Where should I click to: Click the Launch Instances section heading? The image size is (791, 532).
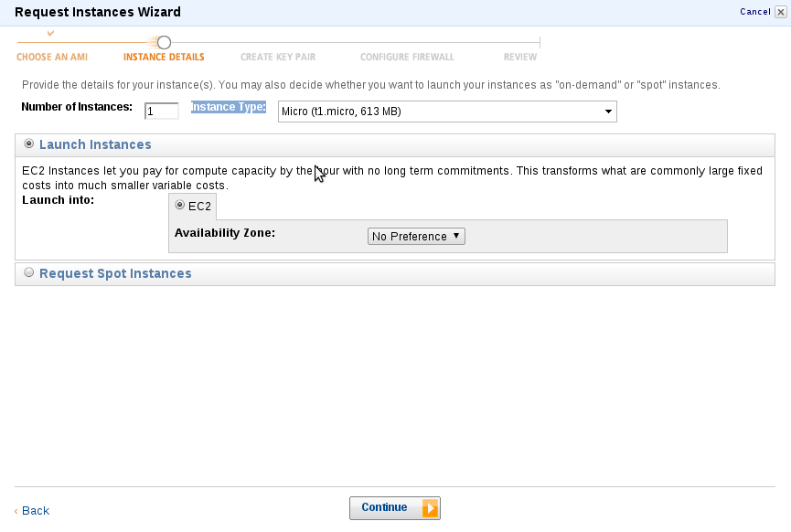click(95, 144)
